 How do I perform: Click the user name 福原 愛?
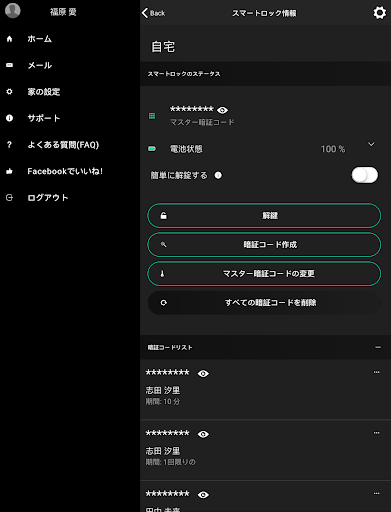[x=63, y=12]
